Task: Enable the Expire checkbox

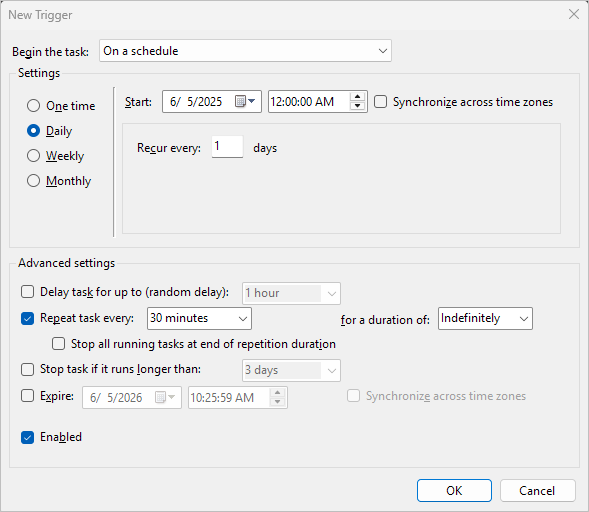Action: 27,396
